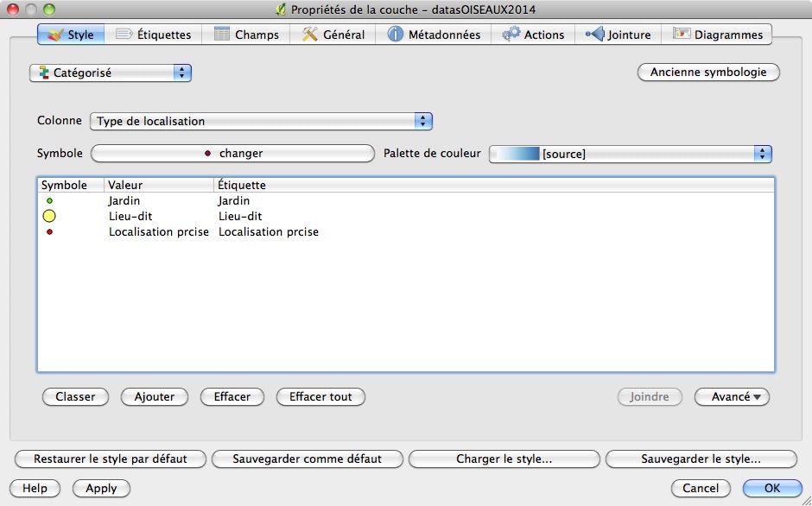This screenshot has width=812, height=506.
Task: Click the Étiquettes tab label icon
Action: pyautogui.click(x=124, y=35)
